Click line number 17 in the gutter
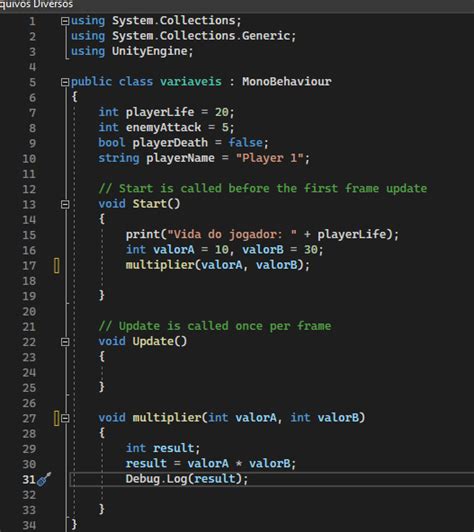This screenshot has height=532, width=474. point(29,266)
